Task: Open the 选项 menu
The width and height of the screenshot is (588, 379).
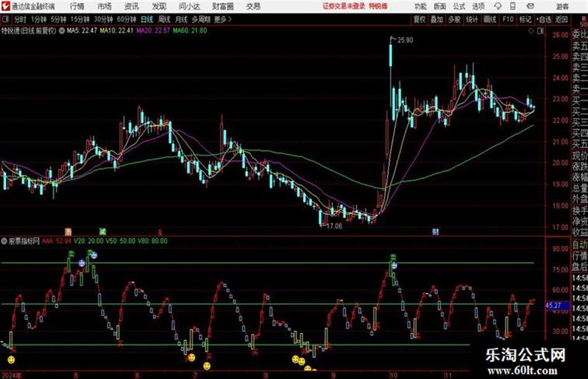Action: 478,6
